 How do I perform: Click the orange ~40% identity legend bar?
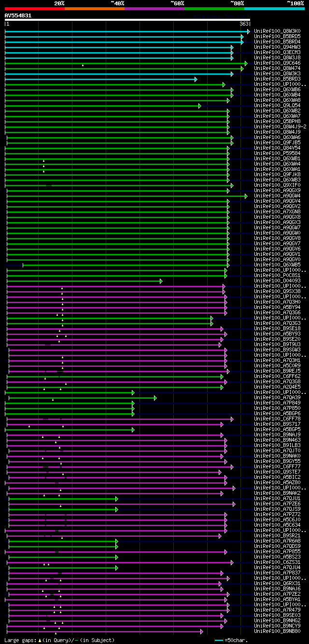(95, 9)
